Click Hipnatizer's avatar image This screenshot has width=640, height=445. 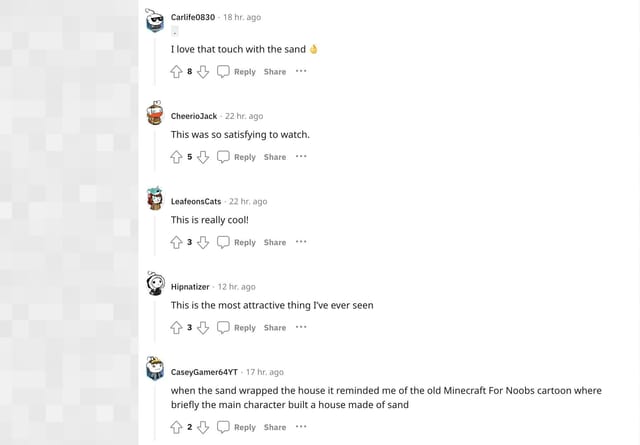155,285
